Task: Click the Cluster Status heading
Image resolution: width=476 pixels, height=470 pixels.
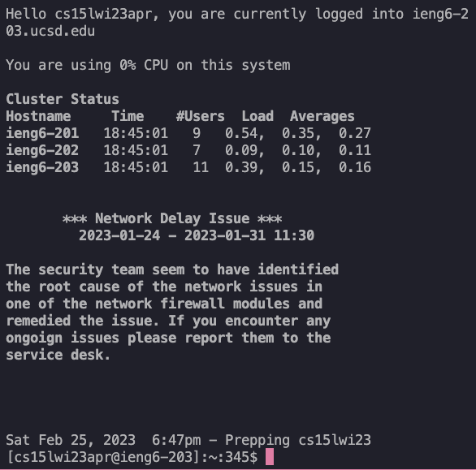Action: coord(63,99)
